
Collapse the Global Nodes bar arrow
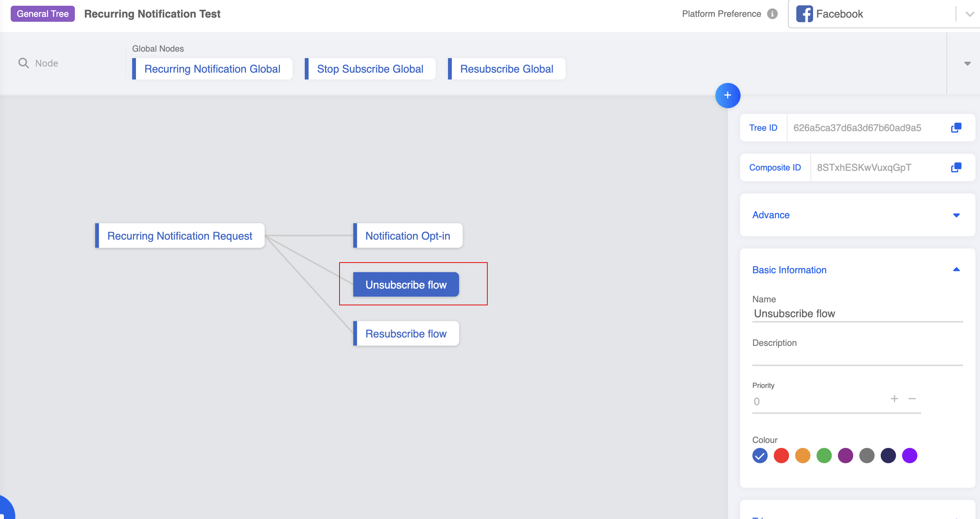click(x=967, y=63)
